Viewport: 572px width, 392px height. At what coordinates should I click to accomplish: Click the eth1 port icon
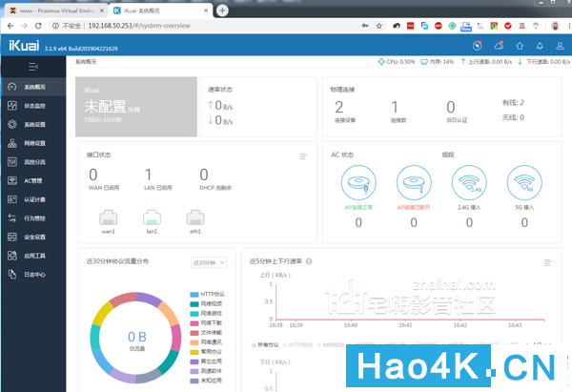click(195, 217)
